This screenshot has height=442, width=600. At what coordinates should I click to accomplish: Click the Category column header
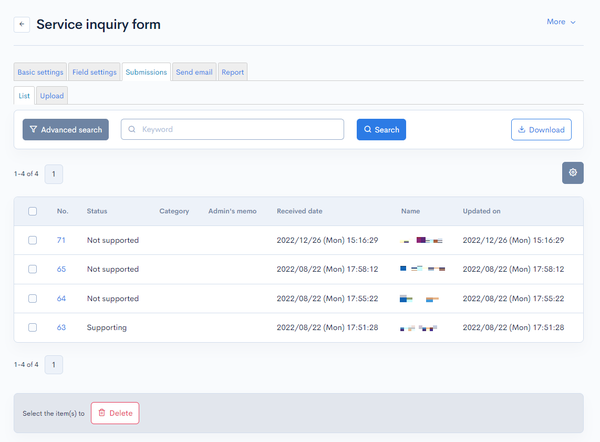pyautogui.click(x=174, y=211)
